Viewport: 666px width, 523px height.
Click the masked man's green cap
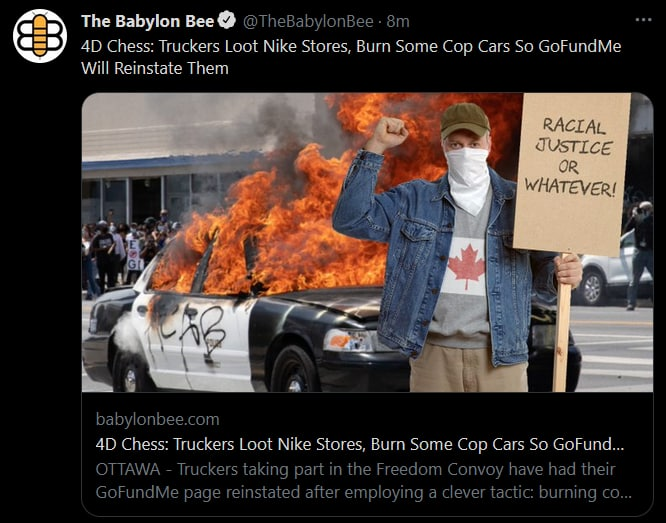(x=465, y=120)
